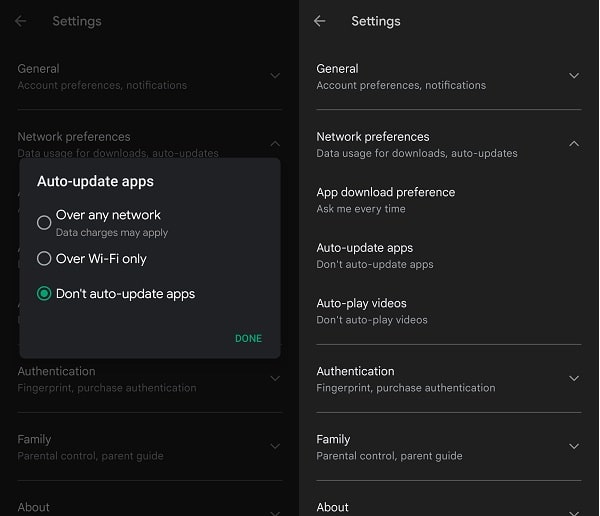Image resolution: width=600 pixels, height=516 pixels.
Task: Tap Authentication heading in right panel
Action: (x=356, y=371)
